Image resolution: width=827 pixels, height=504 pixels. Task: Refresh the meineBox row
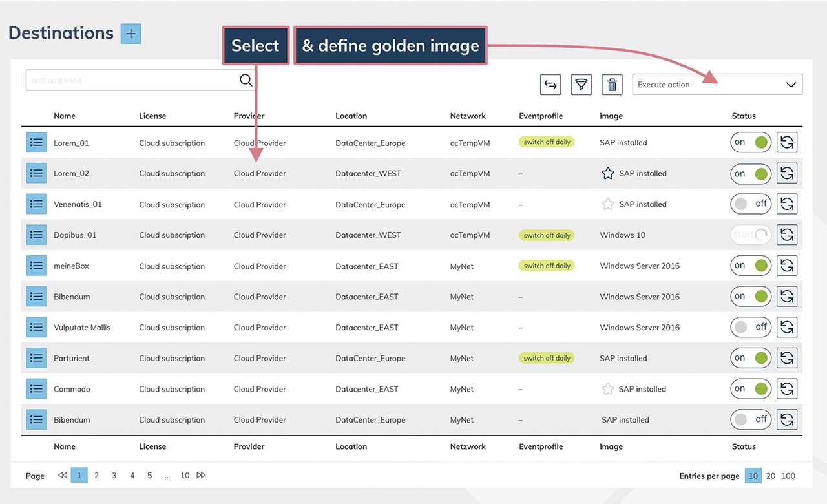[786, 266]
